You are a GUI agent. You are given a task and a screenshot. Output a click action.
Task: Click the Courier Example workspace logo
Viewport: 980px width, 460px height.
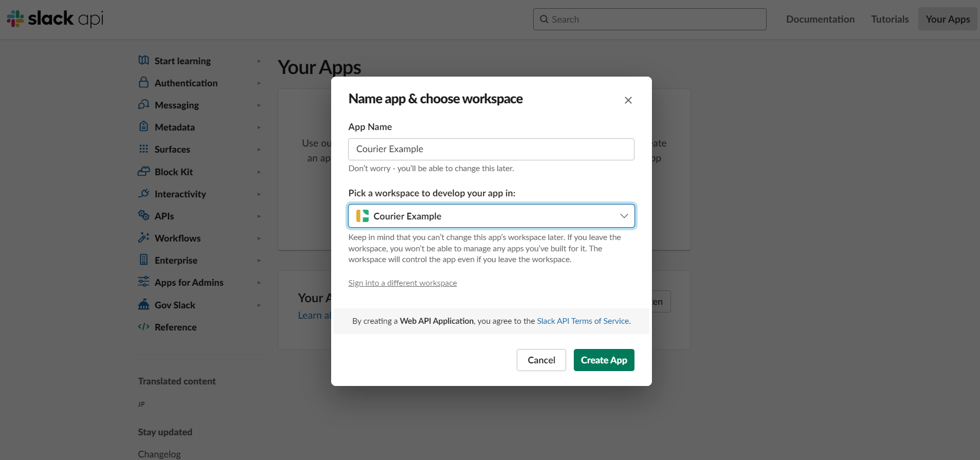[x=362, y=216]
